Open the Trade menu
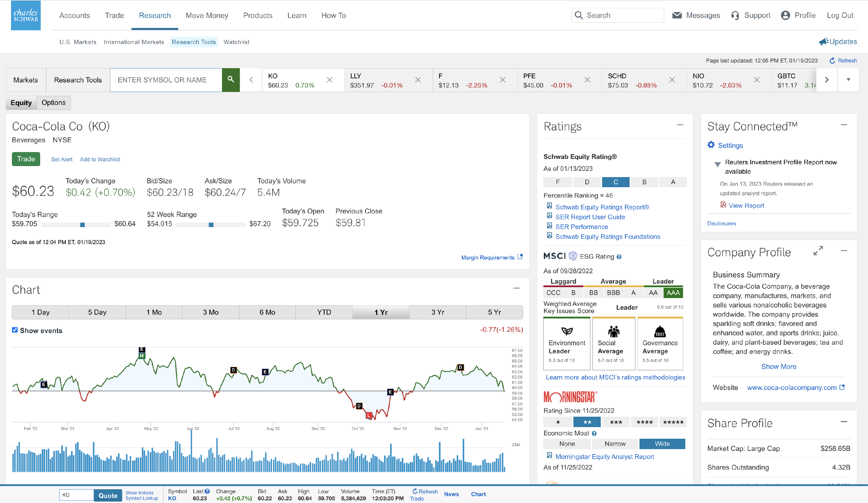This screenshot has width=868, height=503. coord(114,15)
